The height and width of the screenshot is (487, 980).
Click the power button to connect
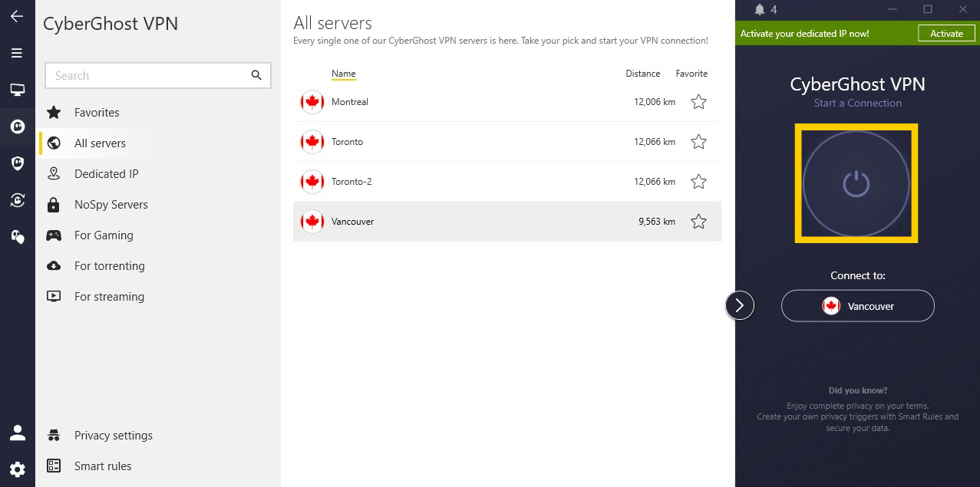[856, 184]
